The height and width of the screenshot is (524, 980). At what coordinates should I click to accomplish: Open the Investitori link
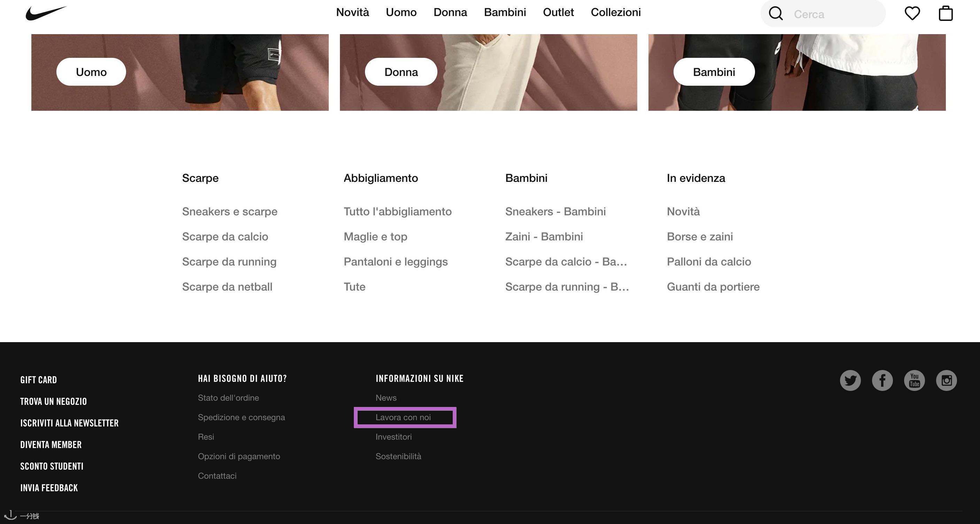click(x=394, y=437)
